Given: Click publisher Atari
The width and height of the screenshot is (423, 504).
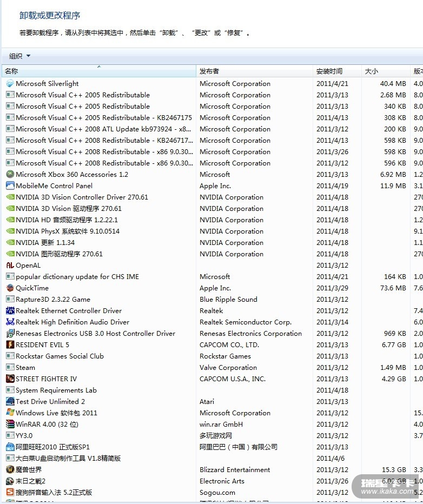Looking at the screenshot, I should pos(207,401).
